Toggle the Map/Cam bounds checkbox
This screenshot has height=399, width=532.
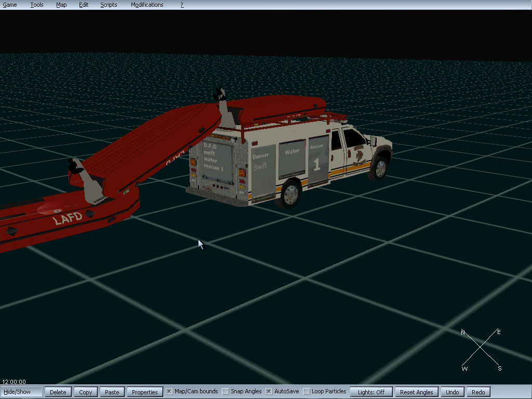point(169,392)
